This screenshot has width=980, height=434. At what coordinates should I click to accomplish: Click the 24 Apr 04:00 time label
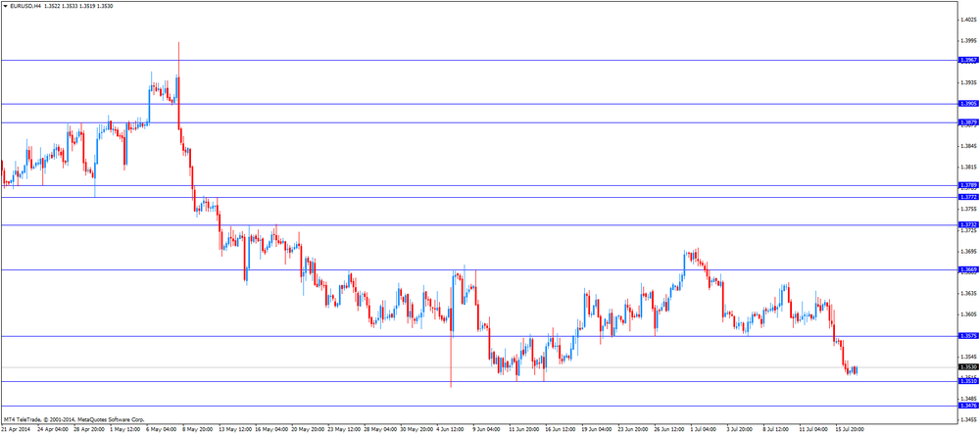pos(51,430)
